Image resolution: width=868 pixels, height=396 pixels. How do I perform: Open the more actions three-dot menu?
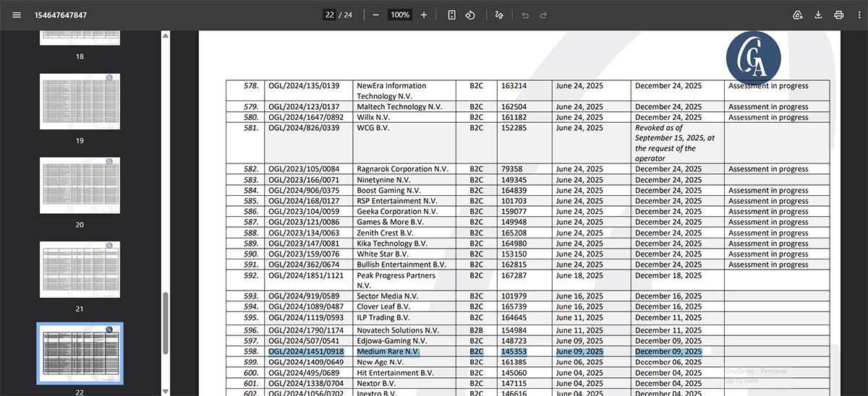[x=859, y=15]
